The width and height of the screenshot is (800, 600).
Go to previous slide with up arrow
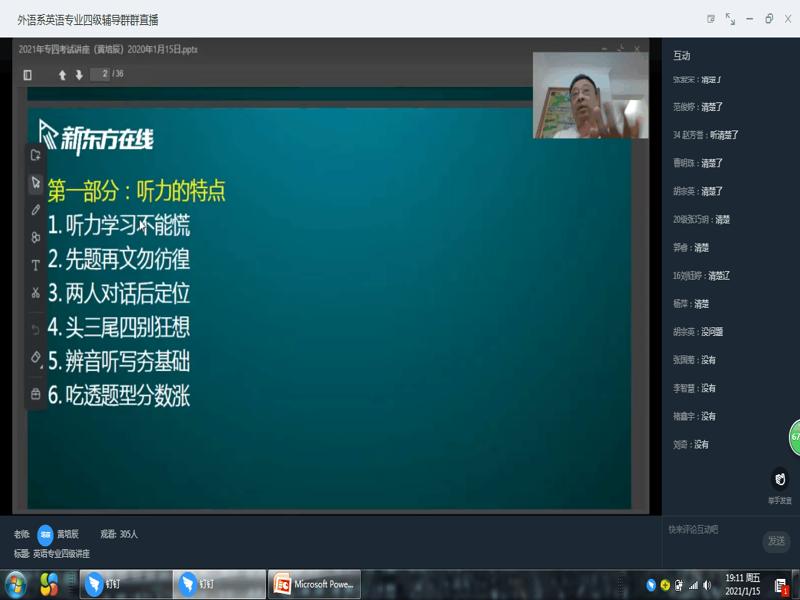pos(62,75)
